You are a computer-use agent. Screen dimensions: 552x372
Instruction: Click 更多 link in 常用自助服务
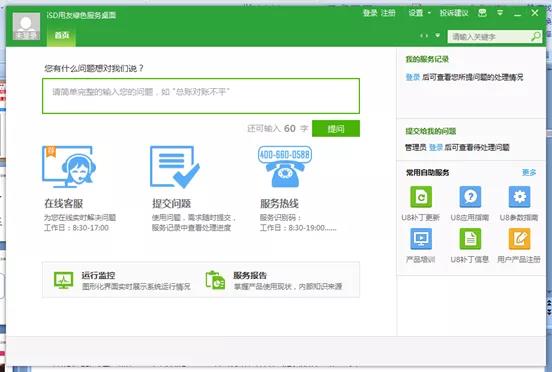click(529, 172)
